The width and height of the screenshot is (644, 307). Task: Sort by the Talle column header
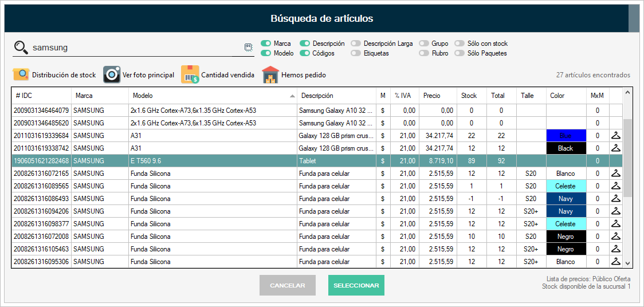coord(531,96)
